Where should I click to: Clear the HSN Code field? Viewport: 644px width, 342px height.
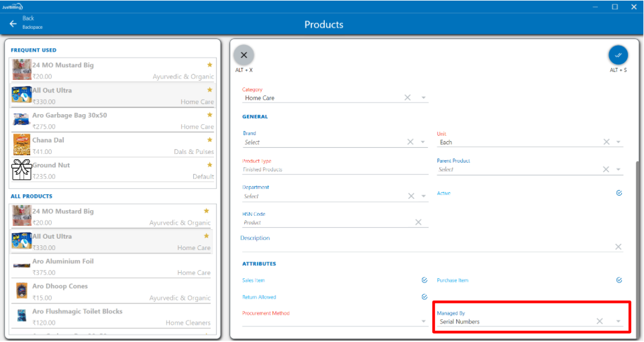418,222
